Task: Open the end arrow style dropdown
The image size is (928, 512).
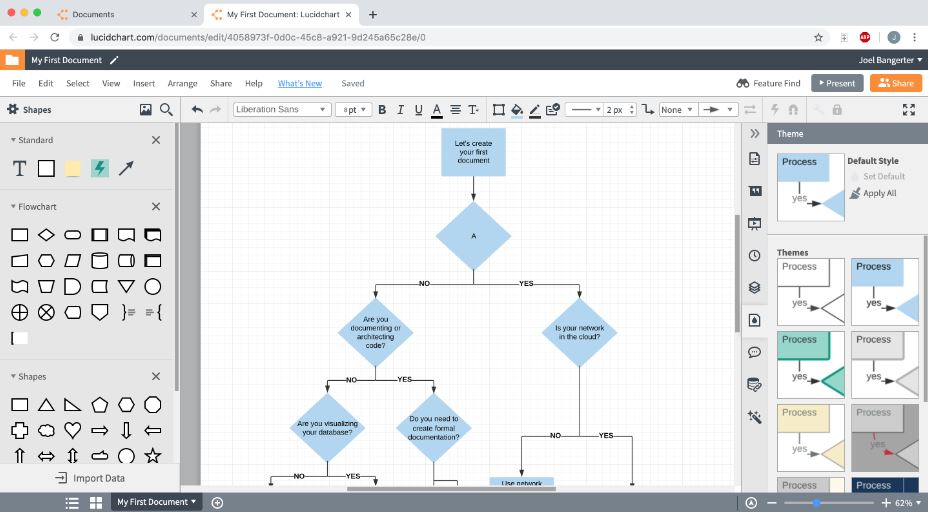Action: pos(718,110)
